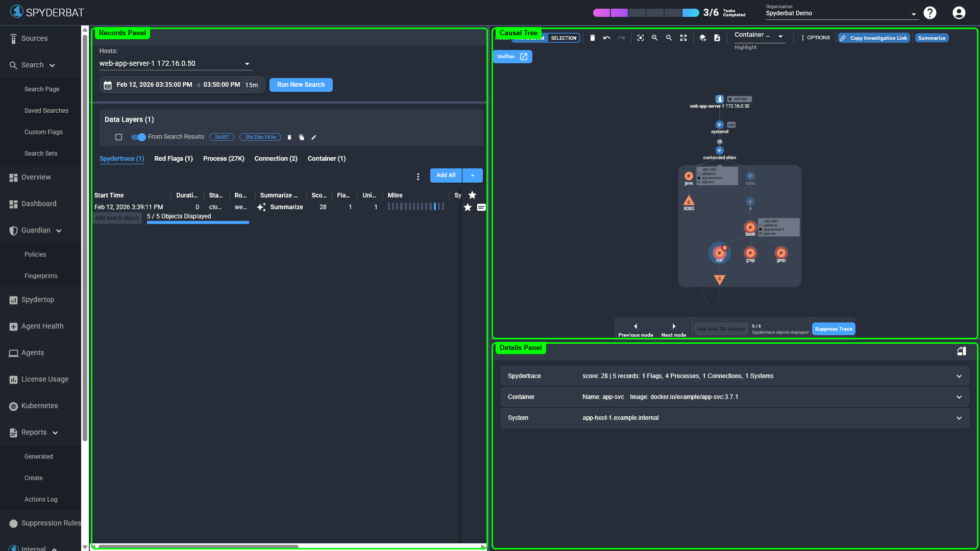Click the star icon in Spydertrace row
Viewport: 980px width, 551px height.
(468, 207)
